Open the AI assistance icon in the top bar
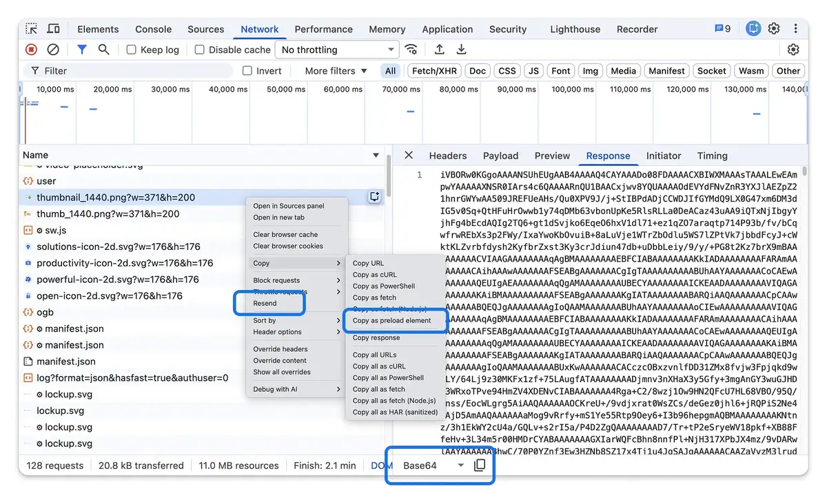827x504 pixels. tap(753, 29)
